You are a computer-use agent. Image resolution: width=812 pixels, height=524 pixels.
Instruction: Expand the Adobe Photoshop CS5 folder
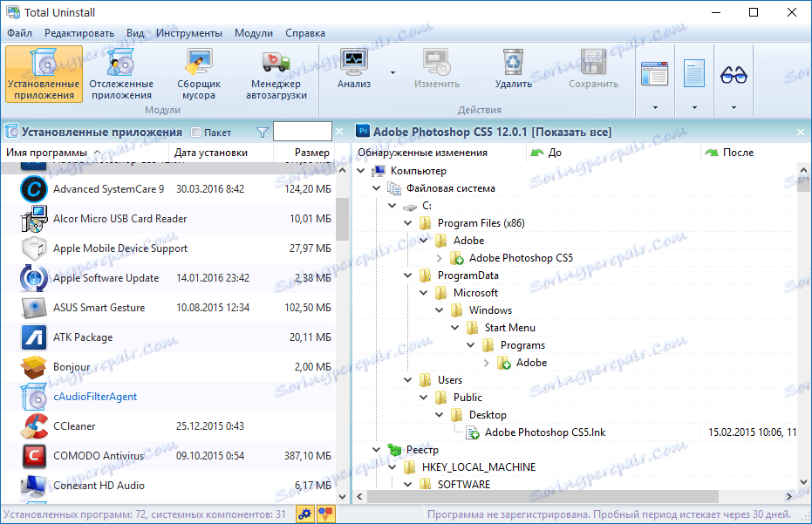[440, 258]
